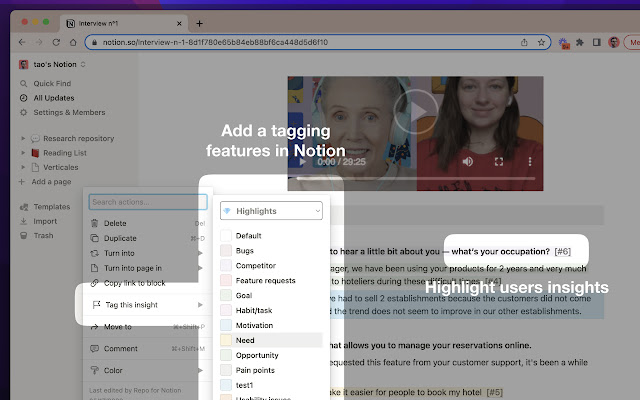This screenshot has height=400, width=640.
Task: Select the Default tag swatch
Action: coord(226,236)
